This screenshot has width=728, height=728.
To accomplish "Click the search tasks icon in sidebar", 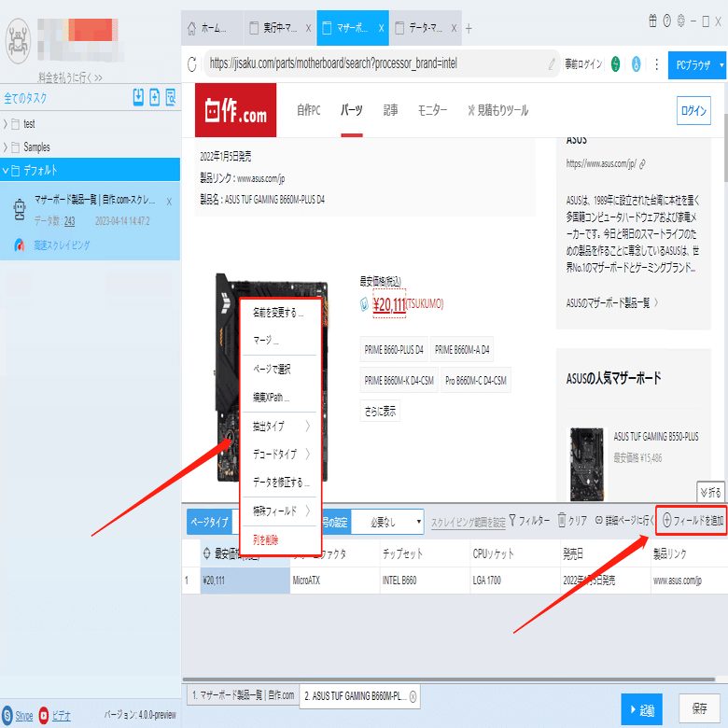I will click(171, 97).
